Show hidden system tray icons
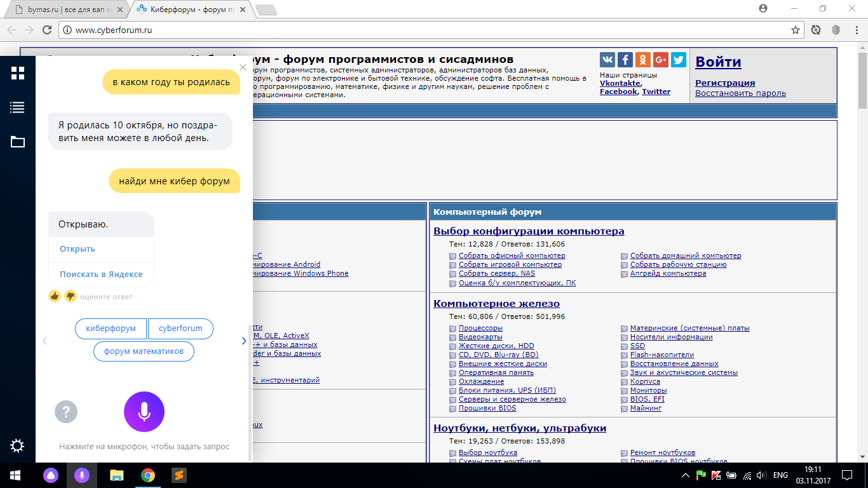This screenshot has width=868, height=488. [686, 475]
